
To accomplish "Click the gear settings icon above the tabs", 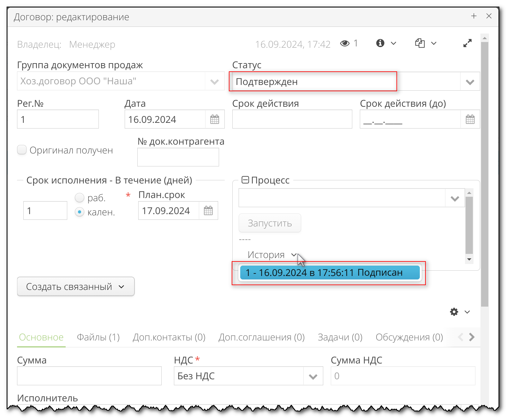I will pyautogui.click(x=454, y=312).
